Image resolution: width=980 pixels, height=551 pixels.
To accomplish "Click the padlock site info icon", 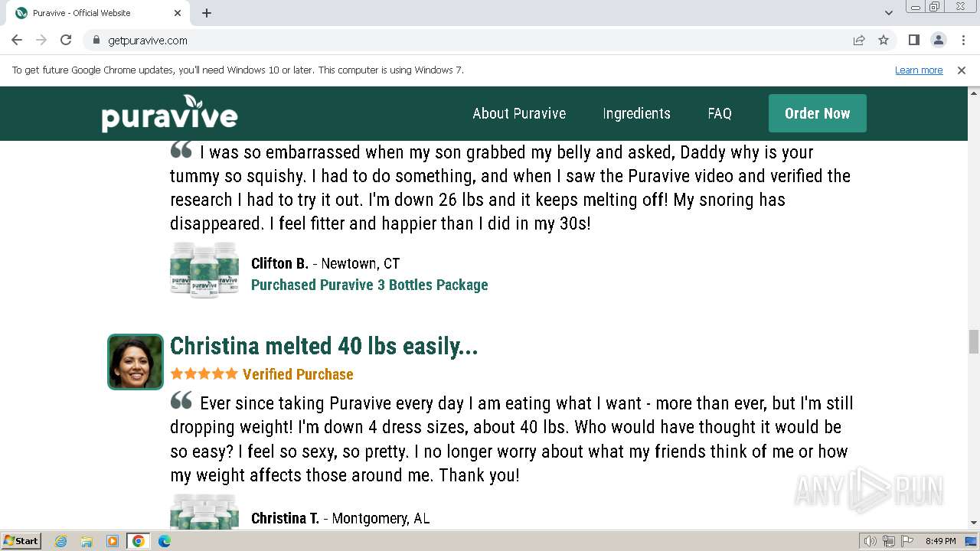I will (96, 40).
